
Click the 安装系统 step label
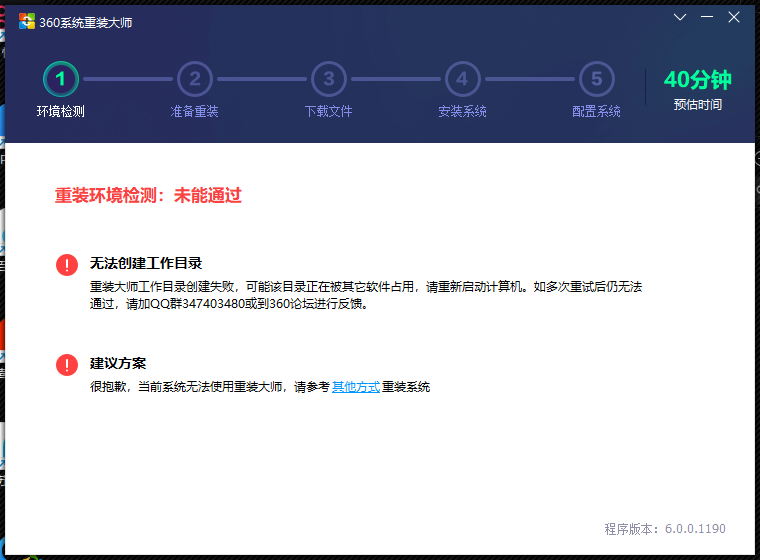coord(462,112)
